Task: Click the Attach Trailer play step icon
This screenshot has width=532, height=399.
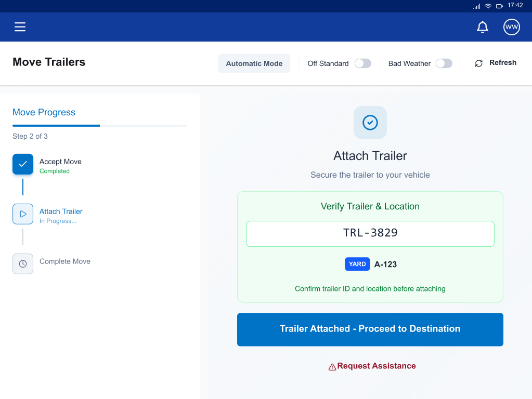Action: [23, 214]
